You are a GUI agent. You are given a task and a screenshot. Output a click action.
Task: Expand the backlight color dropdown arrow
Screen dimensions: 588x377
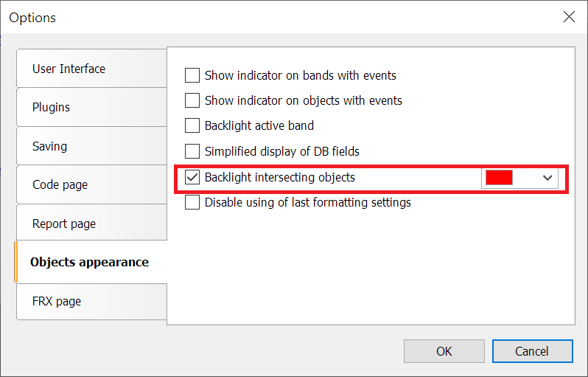547,178
